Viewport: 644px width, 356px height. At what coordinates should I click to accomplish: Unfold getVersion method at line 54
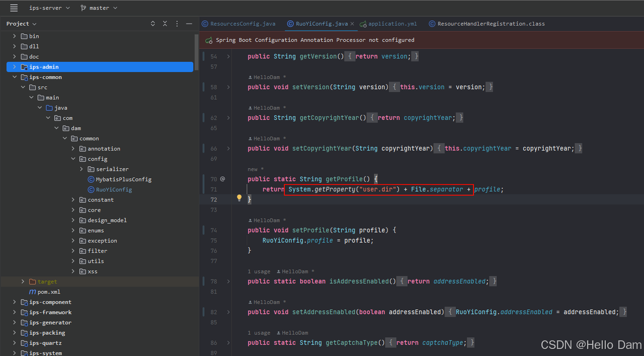(228, 56)
